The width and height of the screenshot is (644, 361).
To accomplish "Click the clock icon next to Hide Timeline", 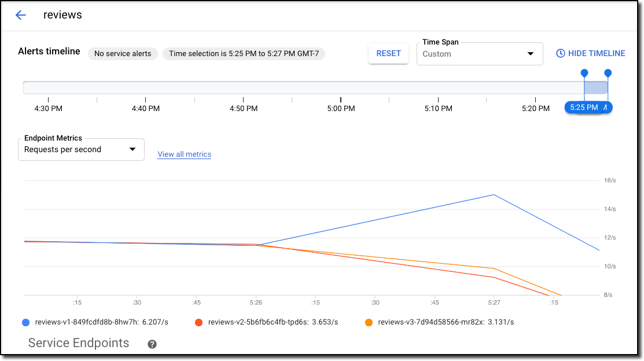I will pos(560,53).
